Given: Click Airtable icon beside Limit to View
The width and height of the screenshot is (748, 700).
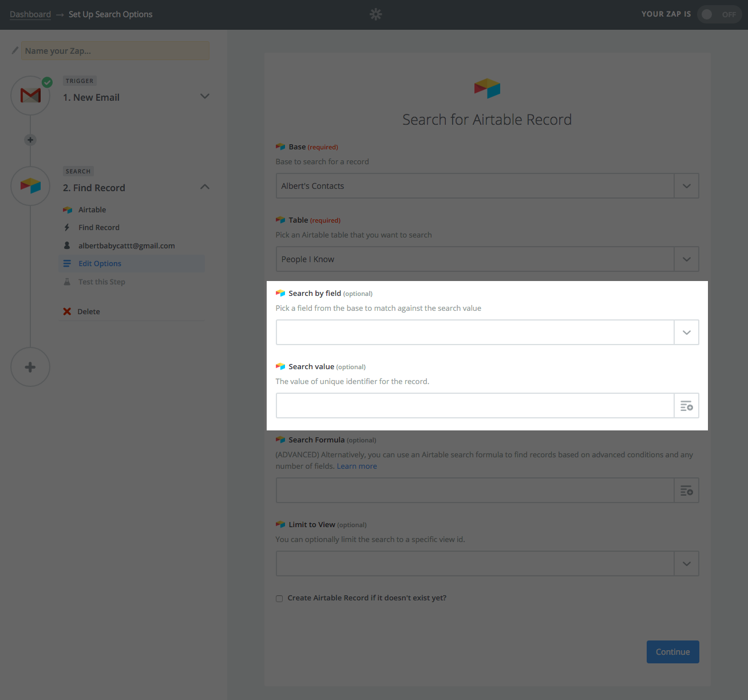Looking at the screenshot, I should coord(280,525).
